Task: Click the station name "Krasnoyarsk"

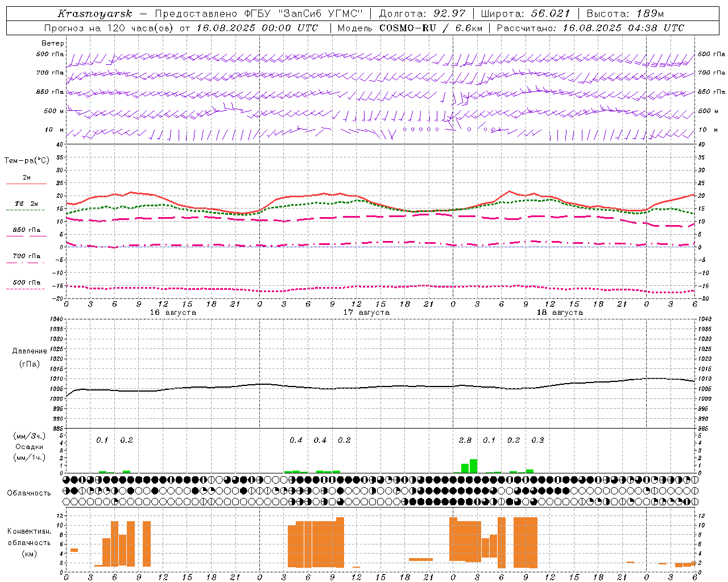Action: (x=95, y=14)
